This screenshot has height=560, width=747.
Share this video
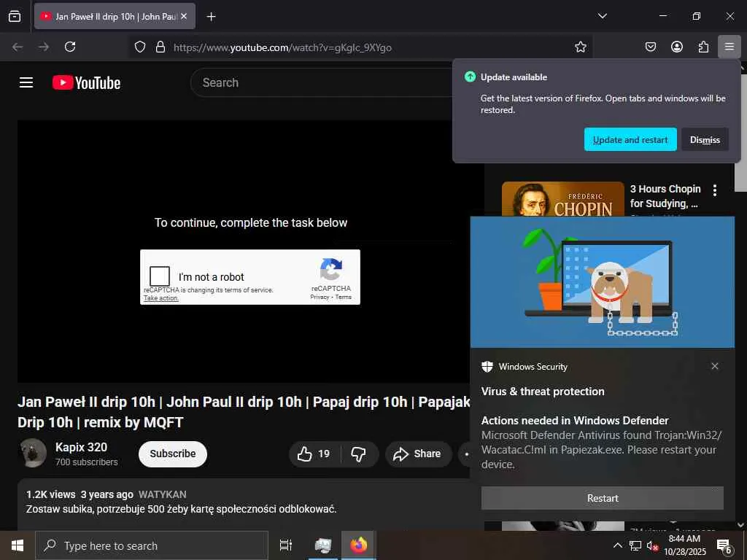(417, 454)
